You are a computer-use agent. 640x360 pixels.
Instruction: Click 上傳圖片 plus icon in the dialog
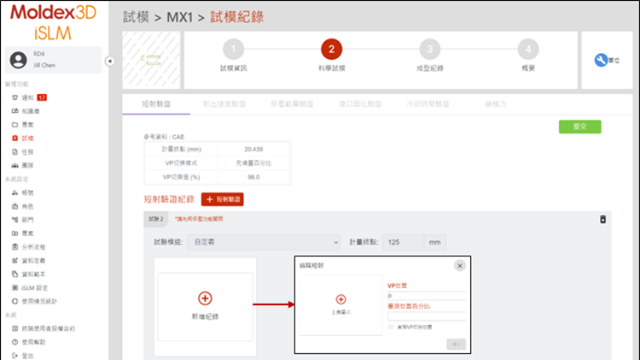pos(341,299)
